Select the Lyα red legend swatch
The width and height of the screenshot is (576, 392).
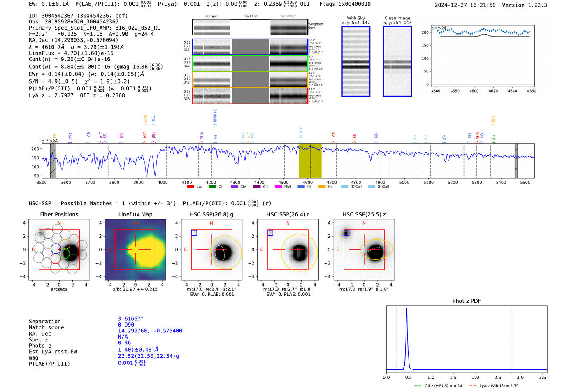pos(190,186)
